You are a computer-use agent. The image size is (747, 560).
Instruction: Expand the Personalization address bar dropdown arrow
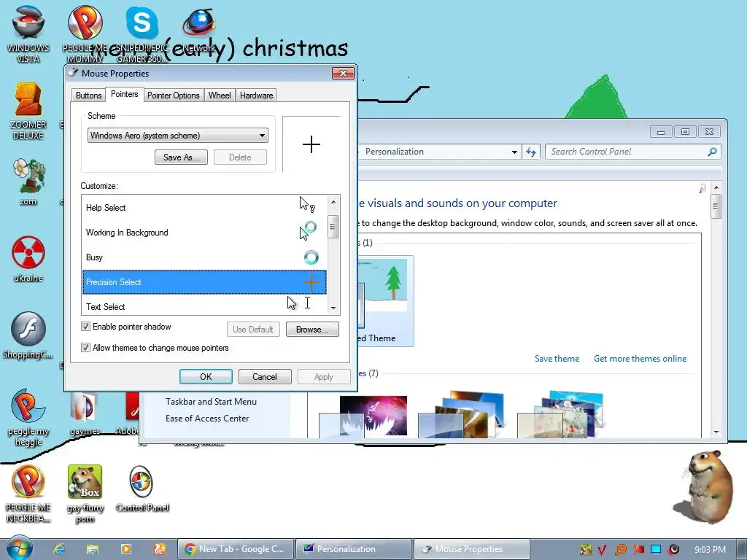tap(514, 152)
